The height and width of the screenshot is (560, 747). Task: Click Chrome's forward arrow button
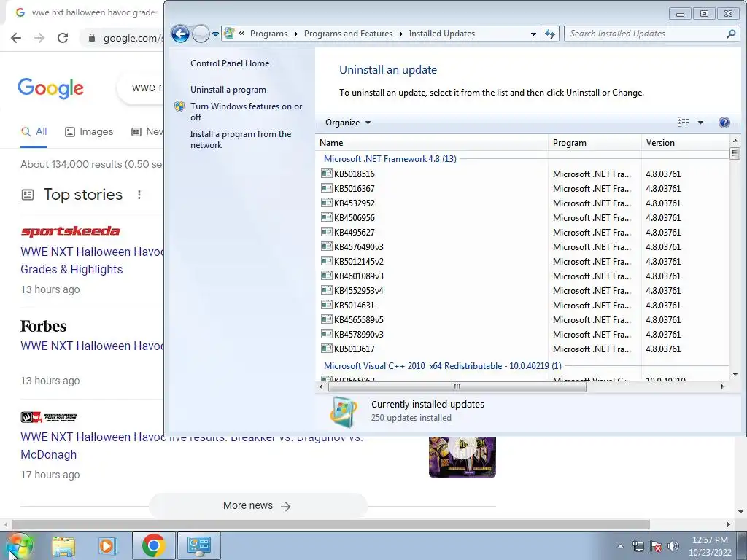point(39,38)
